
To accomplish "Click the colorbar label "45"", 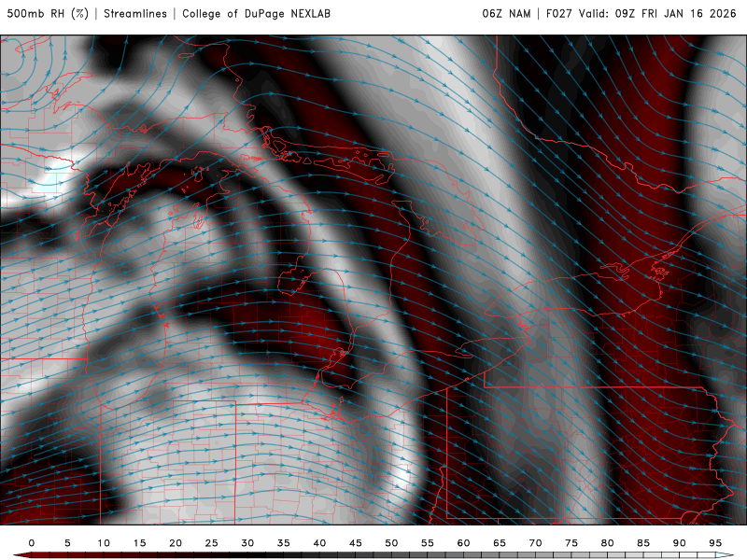I will pyautogui.click(x=356, y=543).
